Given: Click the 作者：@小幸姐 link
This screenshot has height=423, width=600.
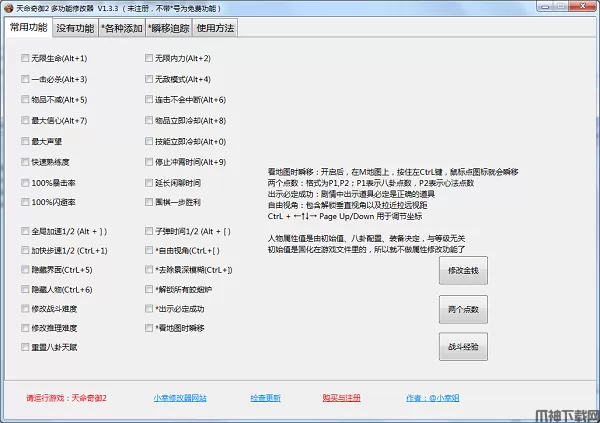Looking at the screenshot, I should click(432, 398).
